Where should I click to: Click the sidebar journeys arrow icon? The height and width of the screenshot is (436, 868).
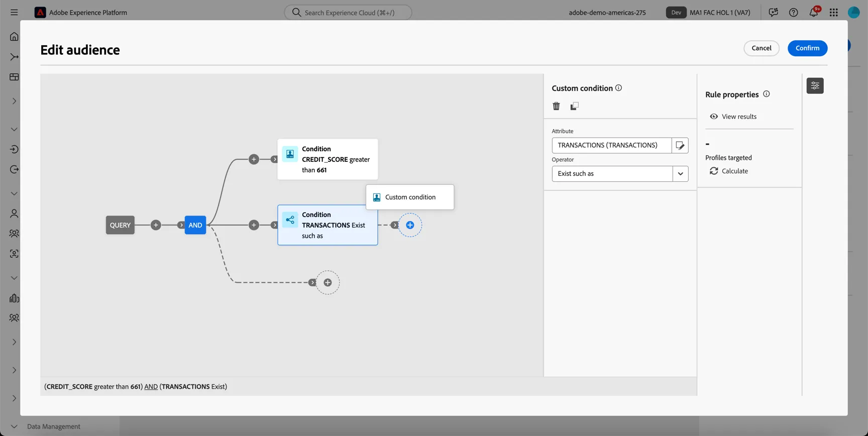pos(14,57)
